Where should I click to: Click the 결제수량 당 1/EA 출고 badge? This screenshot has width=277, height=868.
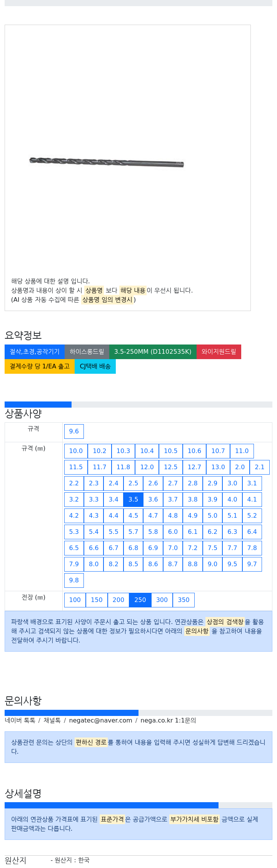(40, 366)
